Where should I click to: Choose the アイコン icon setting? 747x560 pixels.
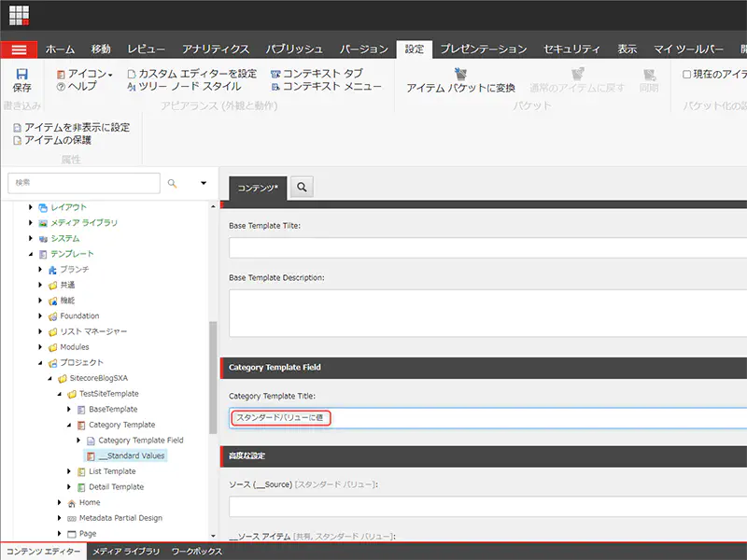tap(85, 74)
